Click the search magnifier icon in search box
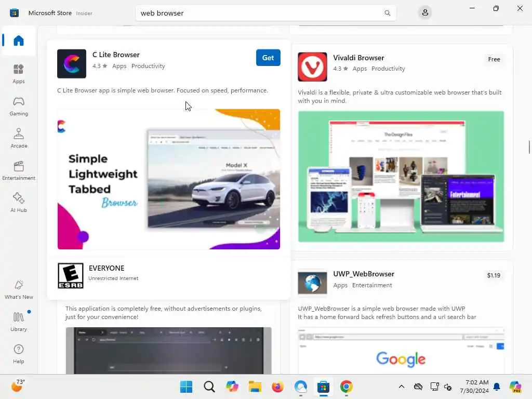The image size is (532, 399). 387,13
